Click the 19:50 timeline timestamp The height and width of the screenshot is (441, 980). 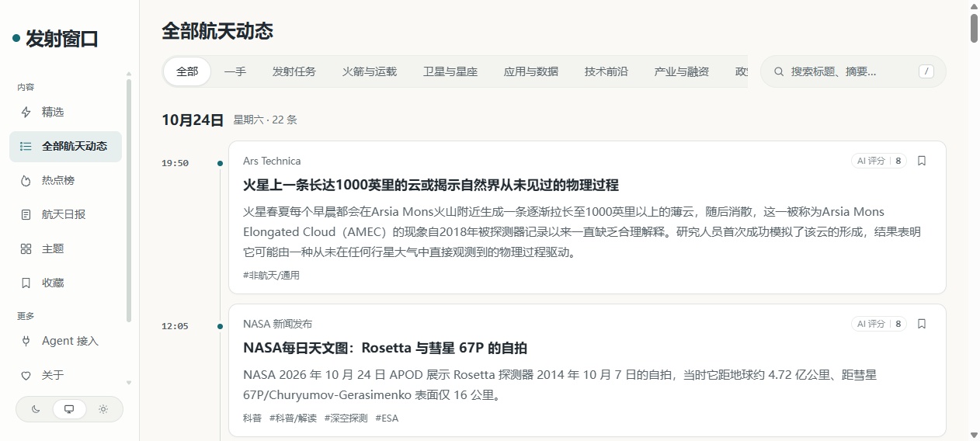point(175,163)
